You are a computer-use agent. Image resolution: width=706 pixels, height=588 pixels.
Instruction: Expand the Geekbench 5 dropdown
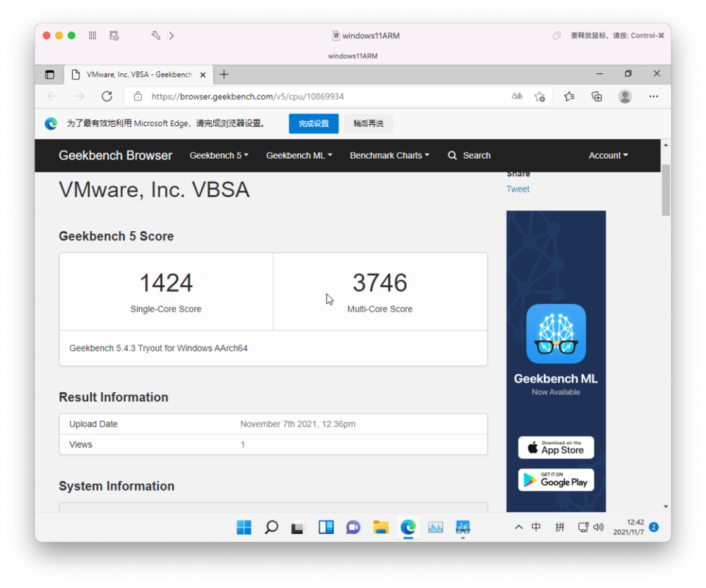point(219,155)
